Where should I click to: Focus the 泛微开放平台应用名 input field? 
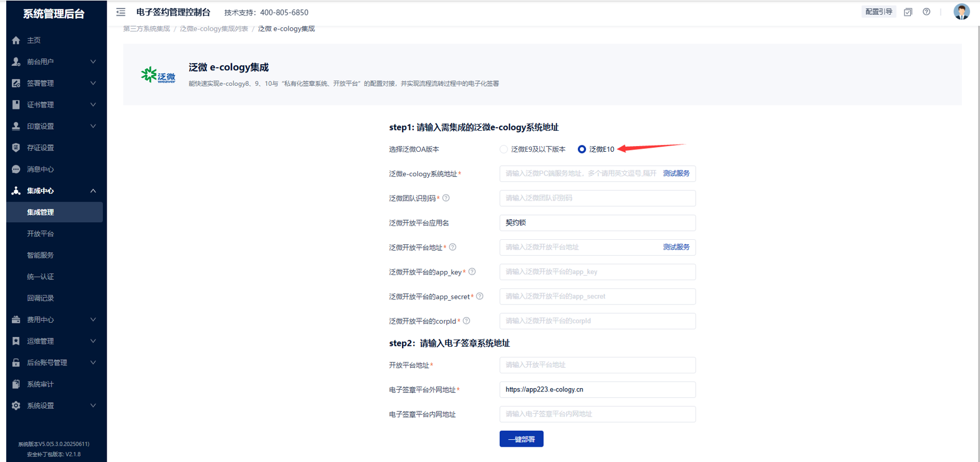[x=597, y=223]
